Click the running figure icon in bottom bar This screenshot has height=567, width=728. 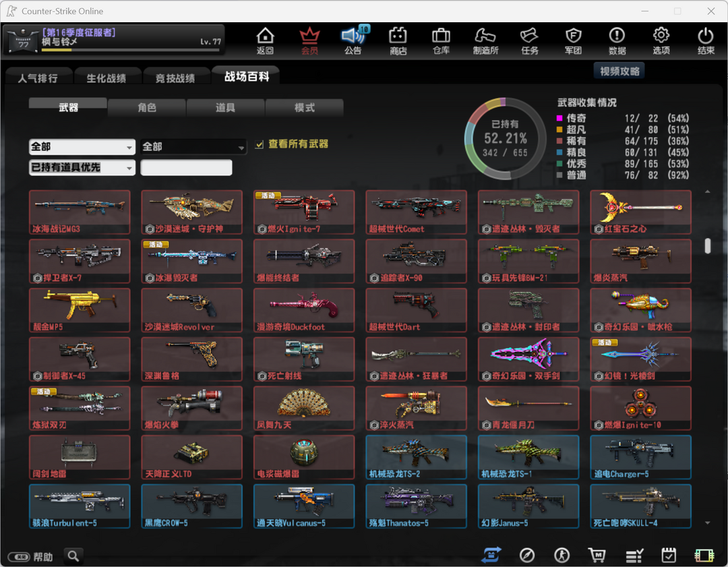pos(562,555)
